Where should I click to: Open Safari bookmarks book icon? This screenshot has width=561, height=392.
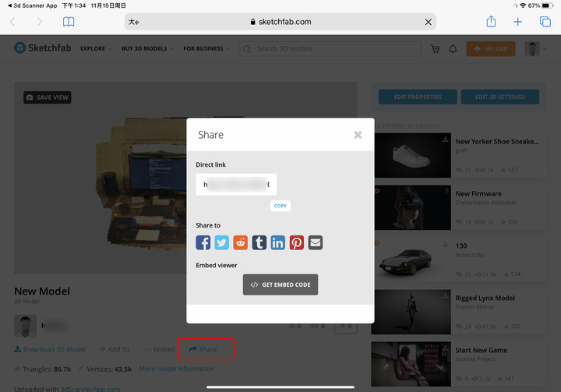69,22
